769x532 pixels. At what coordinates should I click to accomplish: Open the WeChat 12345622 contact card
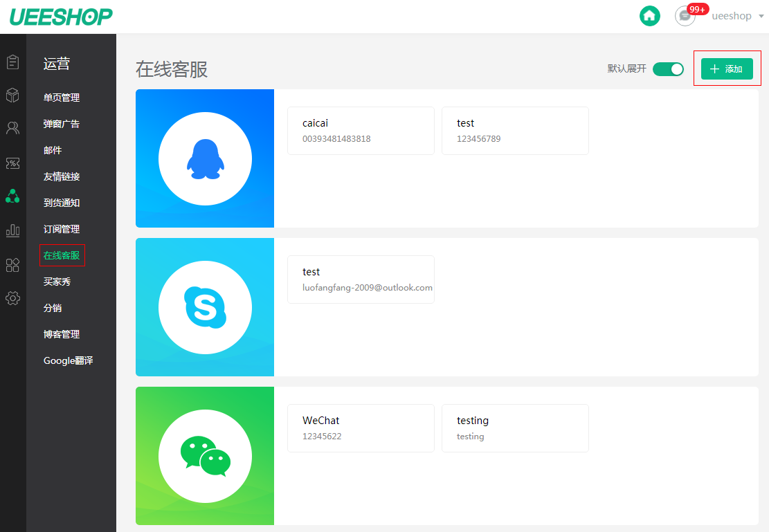[361, 428]
